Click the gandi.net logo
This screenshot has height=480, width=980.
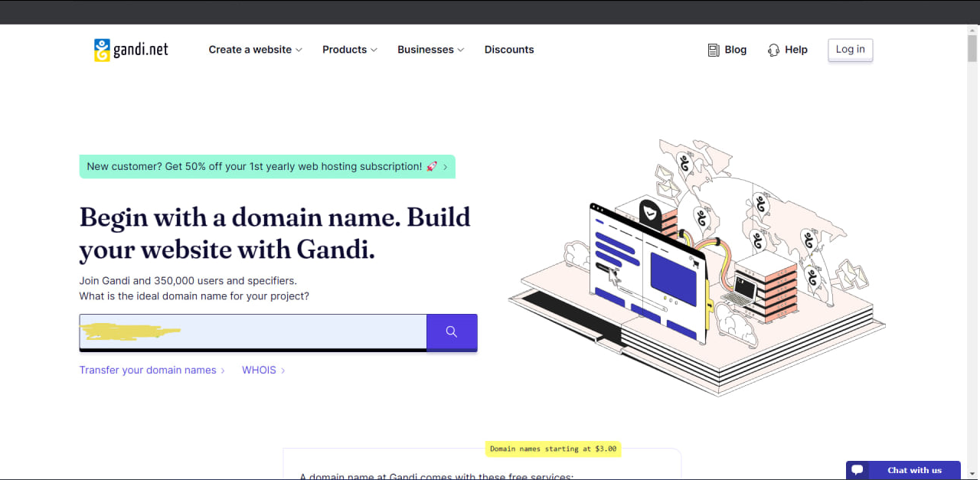coord(131,50)
